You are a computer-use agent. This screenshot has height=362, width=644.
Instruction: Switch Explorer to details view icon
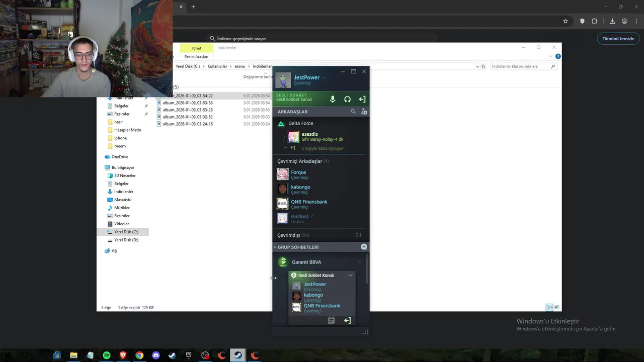coord(549,307)
